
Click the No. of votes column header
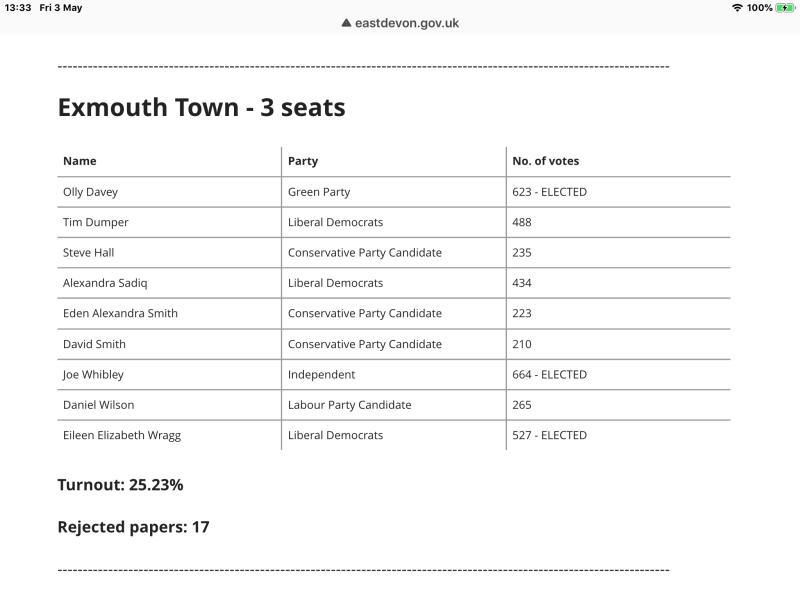[x=545, y=161]
